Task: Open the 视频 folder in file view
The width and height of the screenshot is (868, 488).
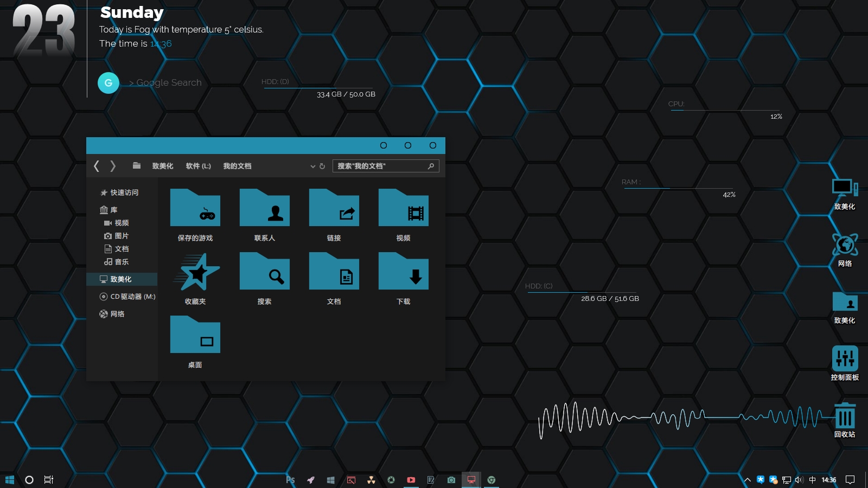Action: (x=404, y=208)
